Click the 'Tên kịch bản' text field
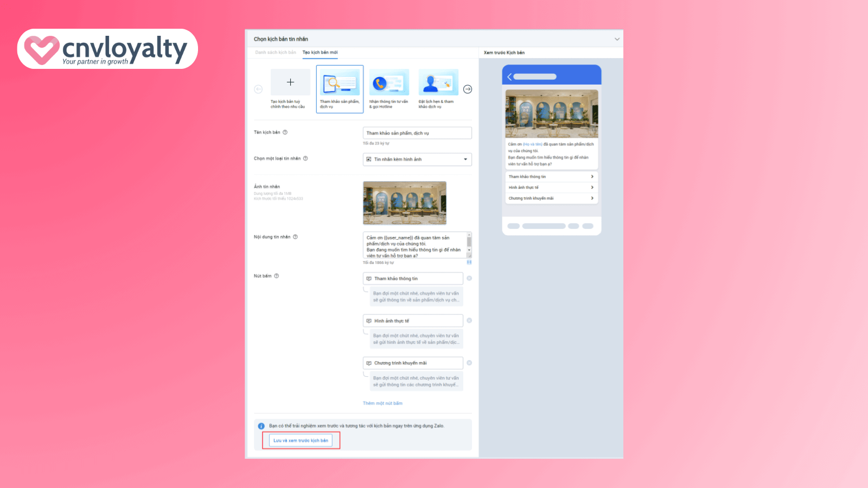This screenshot has width=868, height=488. point(417,133)
